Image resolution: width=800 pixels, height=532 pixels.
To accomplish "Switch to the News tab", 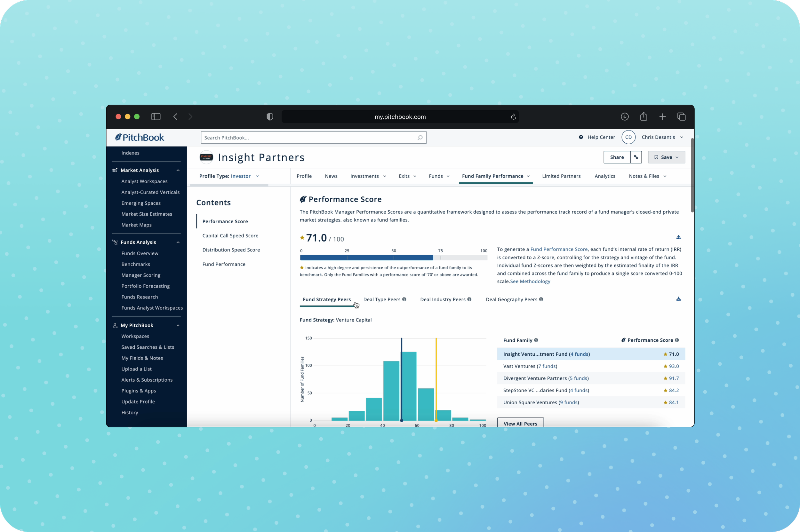I will coord(331,176).
